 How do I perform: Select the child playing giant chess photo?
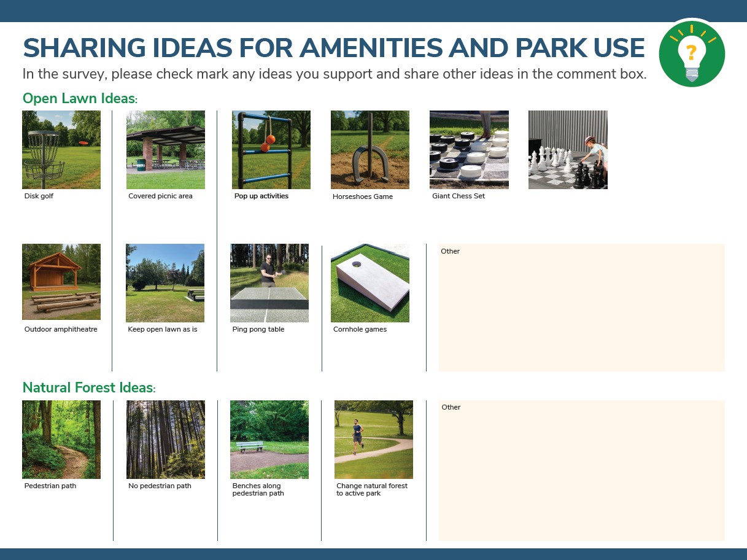pos(568,150)
